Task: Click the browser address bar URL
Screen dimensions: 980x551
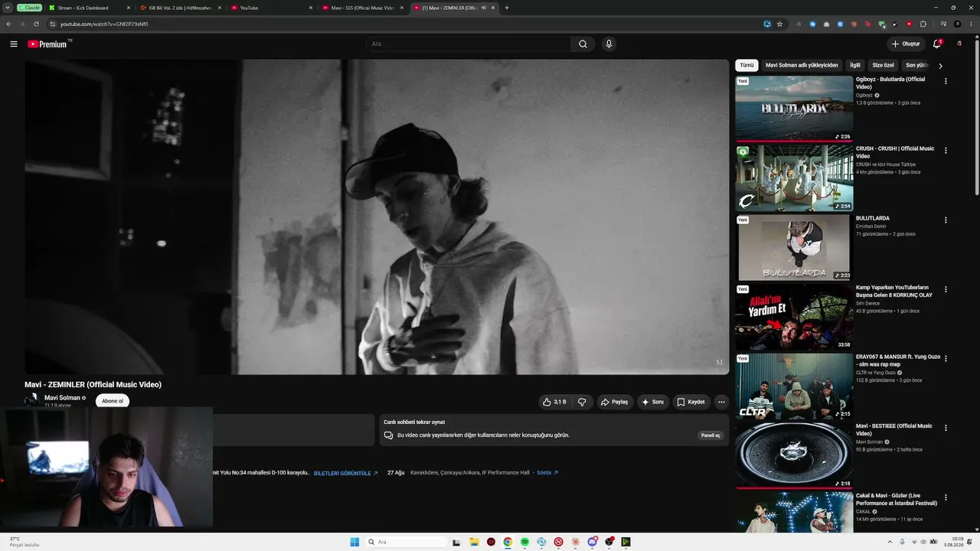Action: 104,24
